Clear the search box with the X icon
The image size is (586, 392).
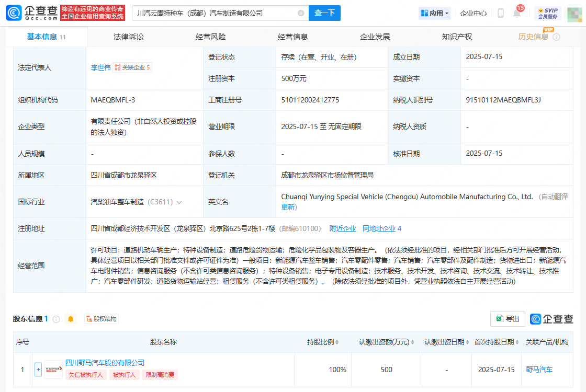click(301, 13)
